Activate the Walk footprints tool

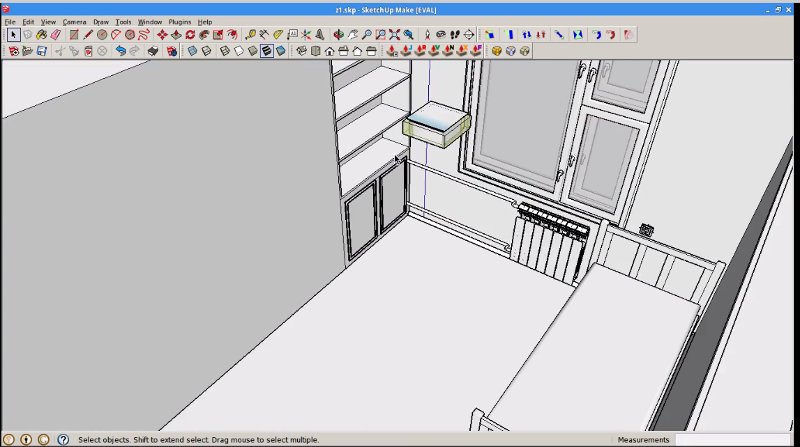click(456, 34)
